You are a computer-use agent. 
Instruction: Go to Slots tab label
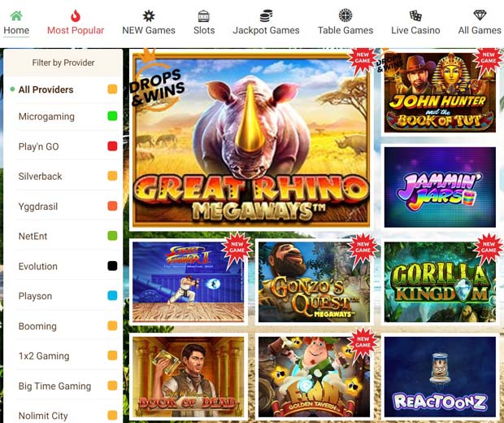tap(204, 30)
